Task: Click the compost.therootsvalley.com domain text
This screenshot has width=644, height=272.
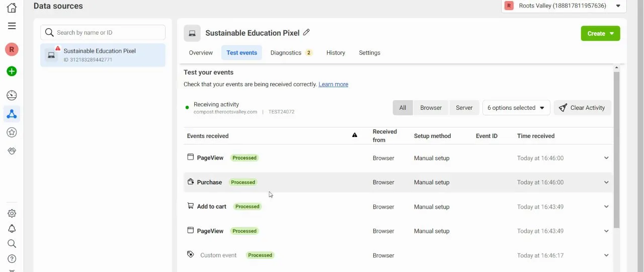Action: pyautogui.click(x=225, y=112)
